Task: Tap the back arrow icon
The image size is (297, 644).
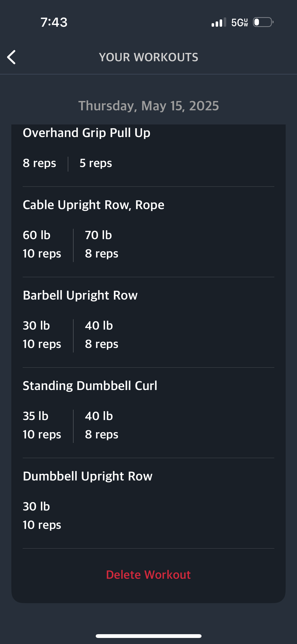Action: 11,57
